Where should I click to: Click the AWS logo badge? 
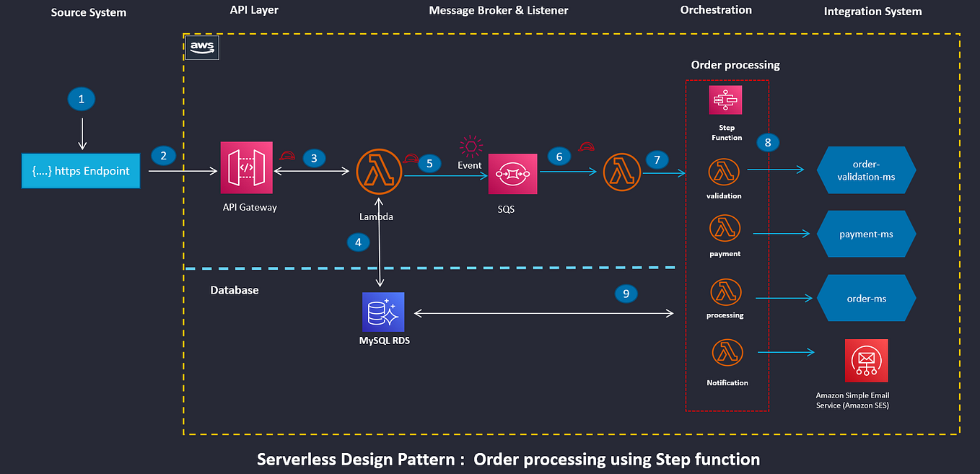click(202, 46)
